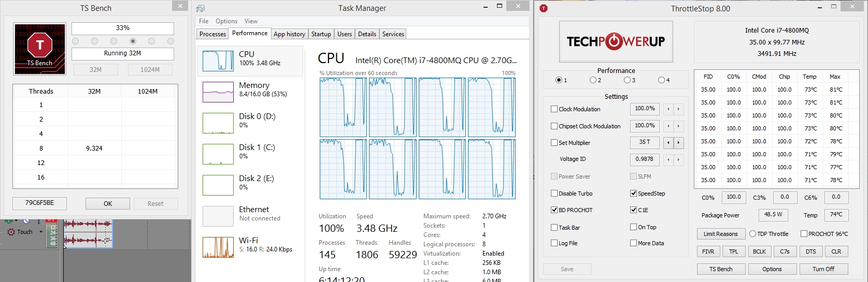Open the FIVR settings button
This screenshot has width=868, height=282.
[x=708, y=251]
